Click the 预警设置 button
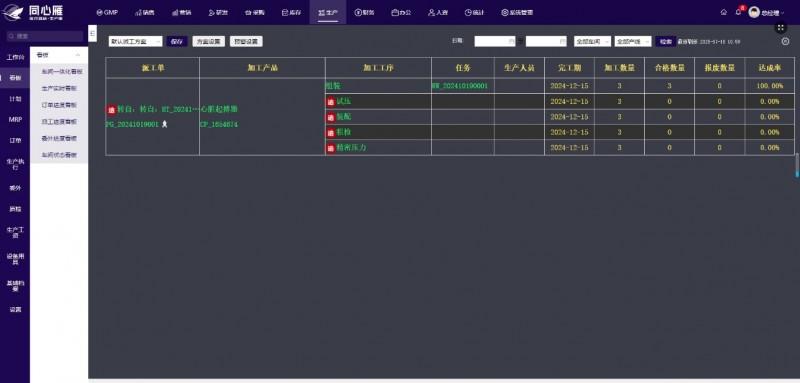The width and height of the screenshot is (800, 383). point(246,41)
